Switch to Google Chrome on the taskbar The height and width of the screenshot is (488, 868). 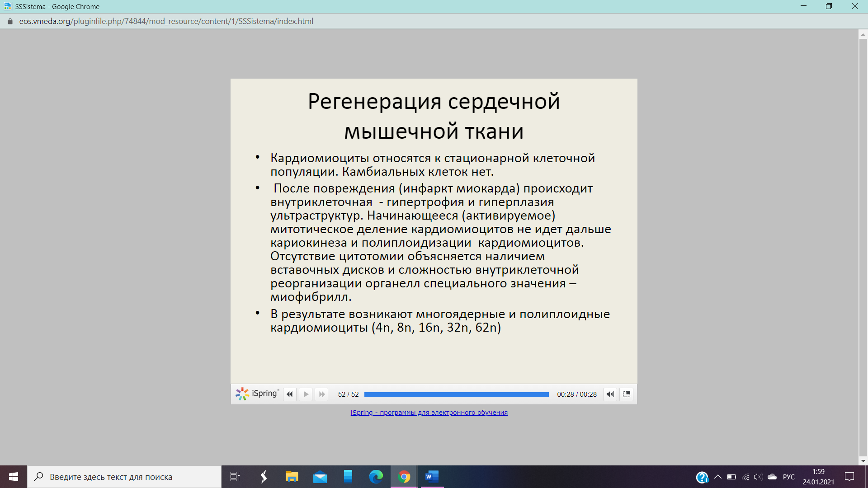404,477
